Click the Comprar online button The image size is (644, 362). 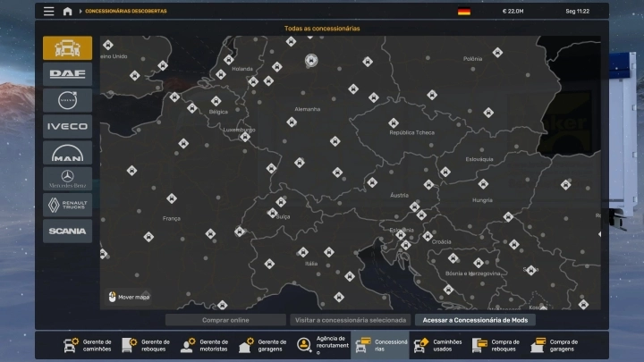click(x=225, y=320)
